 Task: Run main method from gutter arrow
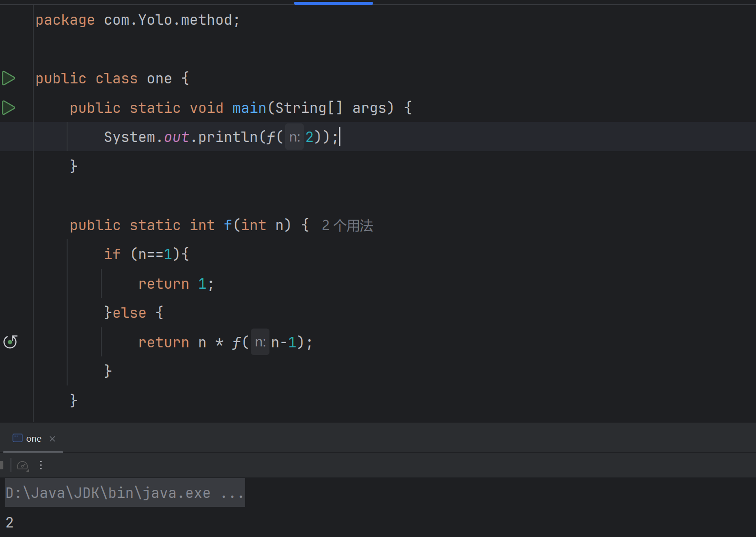pos(9,108)
